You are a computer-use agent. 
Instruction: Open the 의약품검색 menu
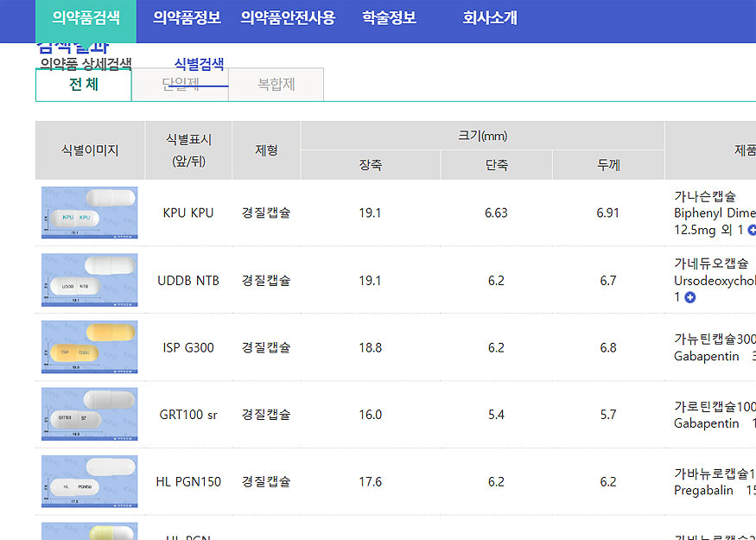86,18
